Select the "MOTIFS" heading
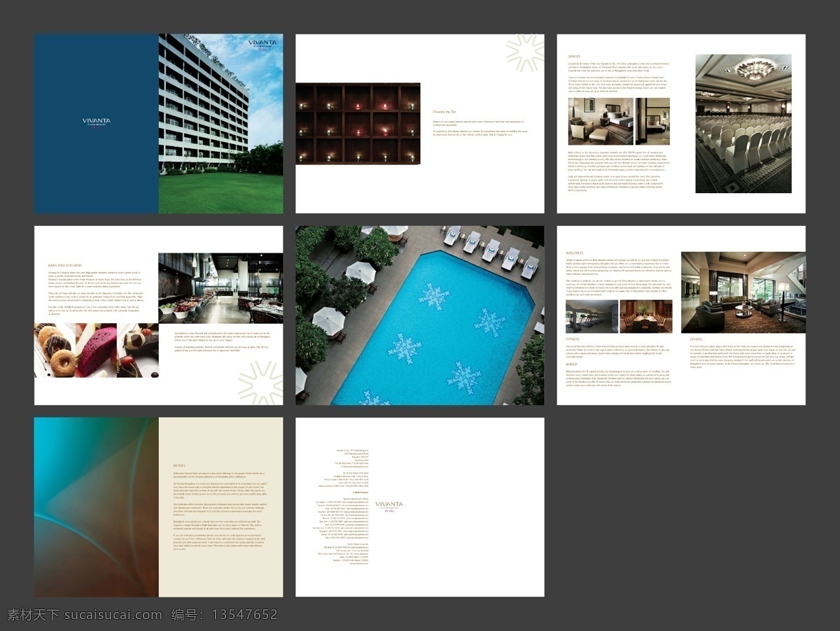Image resolution: width=840 pixels, height=631 pixels. (179, 465)
